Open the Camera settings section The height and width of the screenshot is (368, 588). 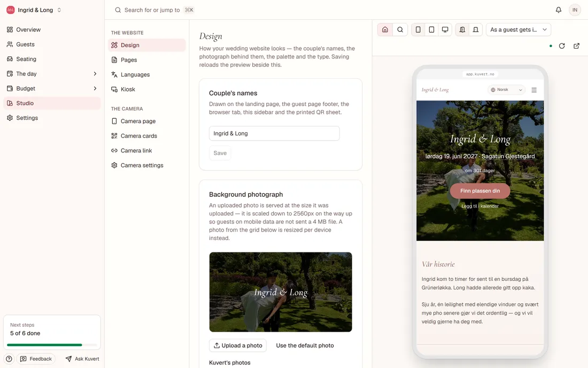tap(146, 165)
